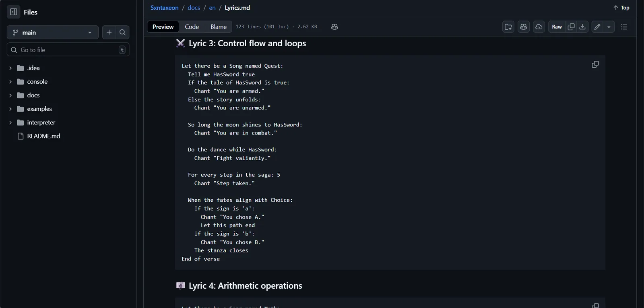This screenshot has width=644, height=308.
Task: Click the cloud sync icon in toolbar
Action: click(x=539, y=27)
